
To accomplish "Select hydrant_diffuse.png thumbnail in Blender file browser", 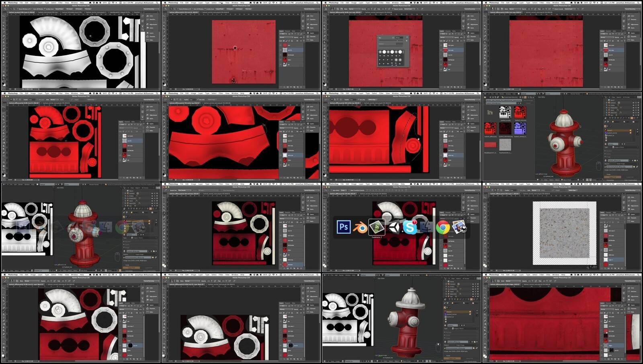I will (x=490, y=129).
